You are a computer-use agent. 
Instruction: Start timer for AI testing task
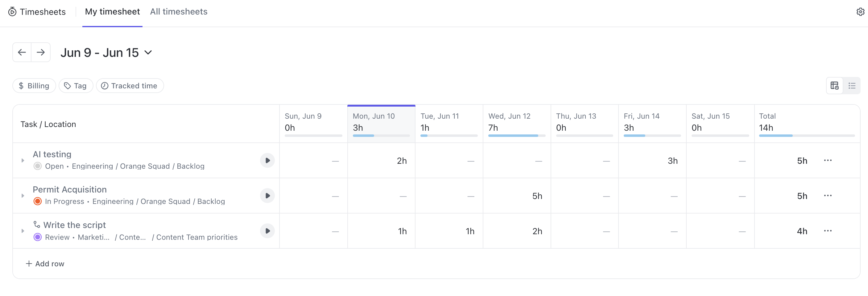(267, 161)
